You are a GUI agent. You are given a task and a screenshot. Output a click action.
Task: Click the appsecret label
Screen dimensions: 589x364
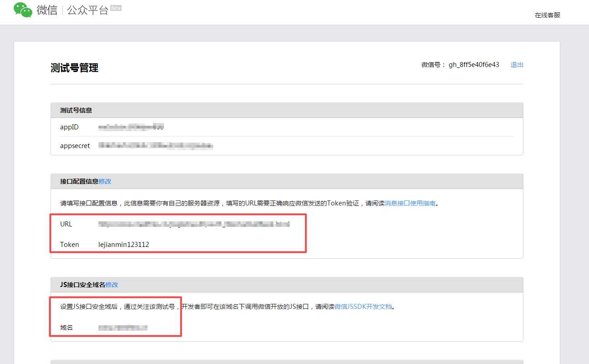[x=75, y=146]
